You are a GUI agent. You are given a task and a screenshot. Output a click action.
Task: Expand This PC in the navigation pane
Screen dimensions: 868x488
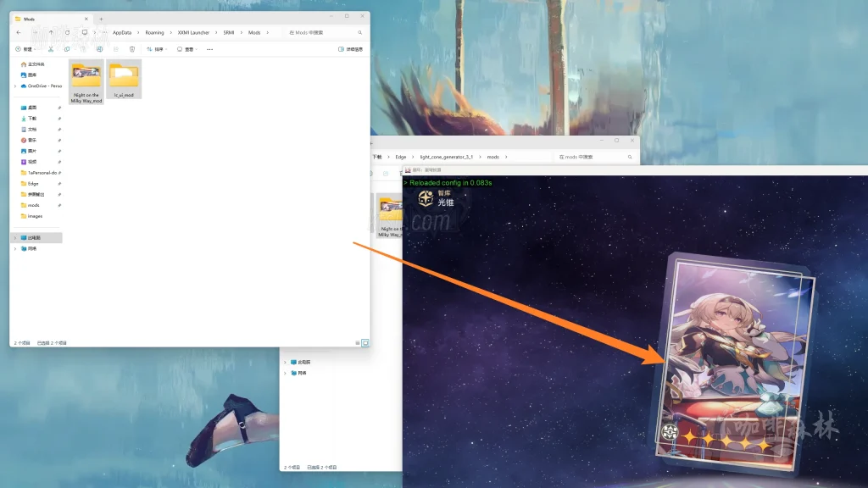(x=14, y=238)
